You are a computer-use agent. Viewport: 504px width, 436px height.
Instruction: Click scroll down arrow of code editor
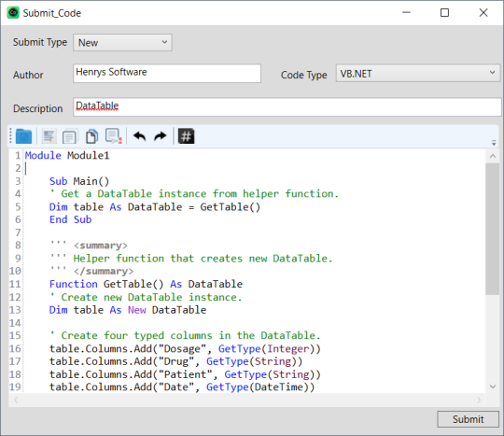click(493, 387)
